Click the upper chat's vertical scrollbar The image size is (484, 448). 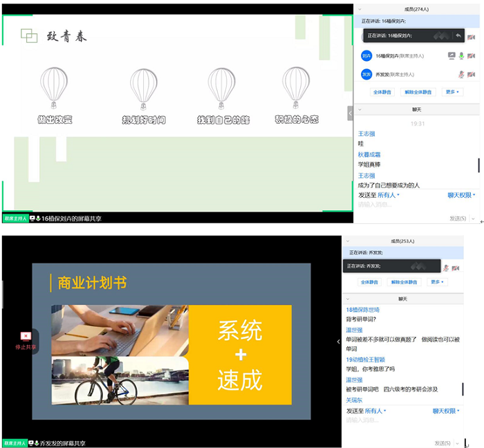479,165
